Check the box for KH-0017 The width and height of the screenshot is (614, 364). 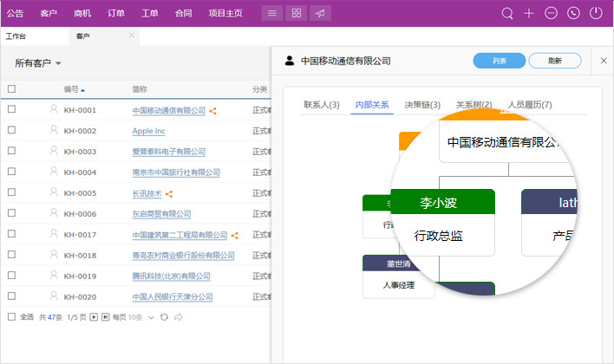[x=12, y=234]
